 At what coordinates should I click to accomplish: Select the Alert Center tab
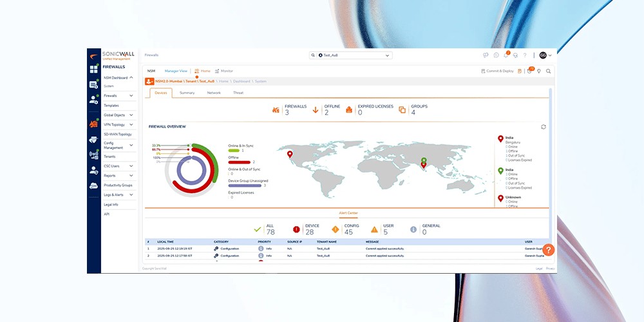[348, 213]
